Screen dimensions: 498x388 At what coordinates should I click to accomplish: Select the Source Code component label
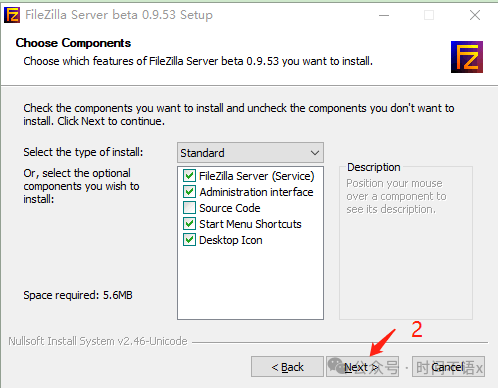230,208
